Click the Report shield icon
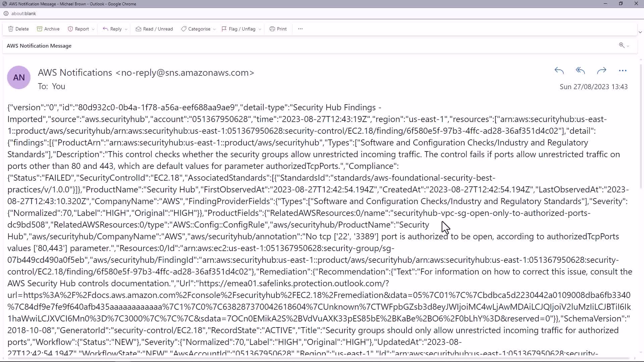The width and height of the screenshot is (644, 362). coord(70,29)
